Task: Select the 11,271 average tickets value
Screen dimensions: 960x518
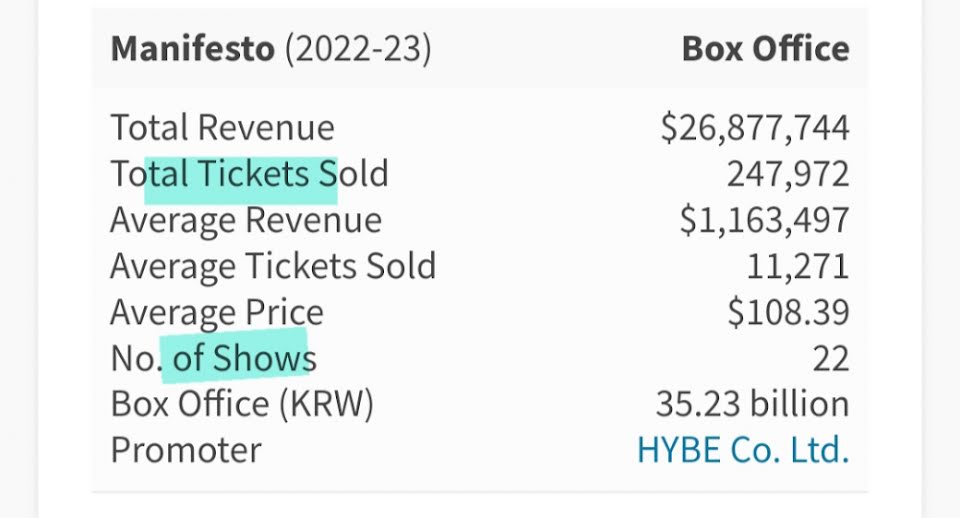Action: 797,266
